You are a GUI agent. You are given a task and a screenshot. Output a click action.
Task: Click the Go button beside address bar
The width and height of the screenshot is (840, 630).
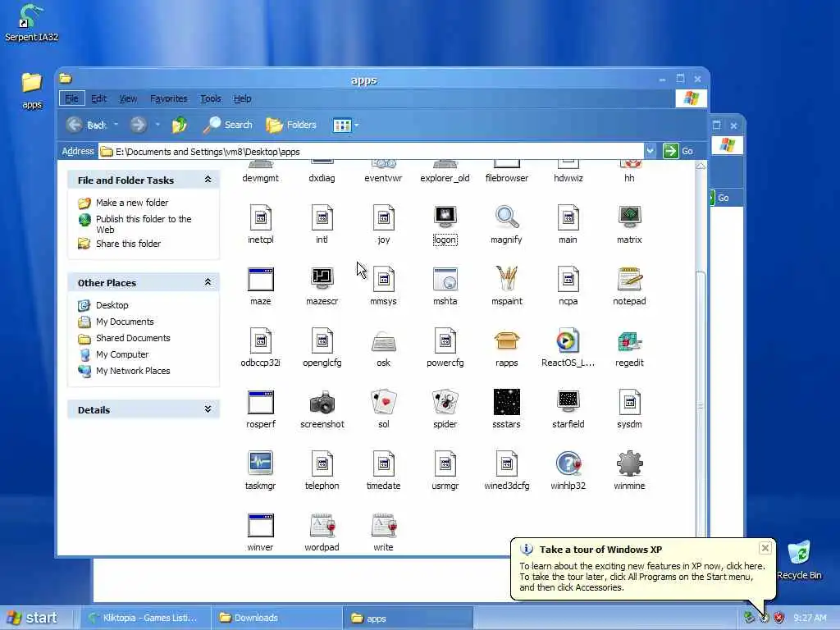point(678,151)
